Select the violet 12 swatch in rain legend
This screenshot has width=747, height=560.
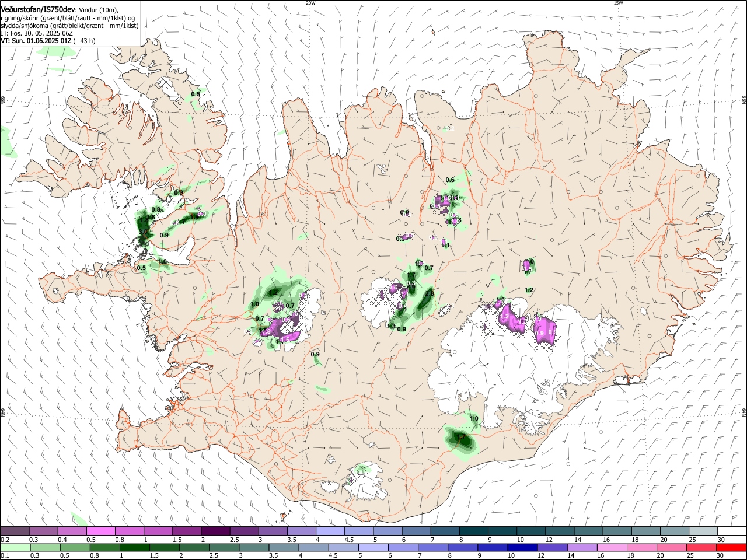pyautogui.click(x=551, y=547)
